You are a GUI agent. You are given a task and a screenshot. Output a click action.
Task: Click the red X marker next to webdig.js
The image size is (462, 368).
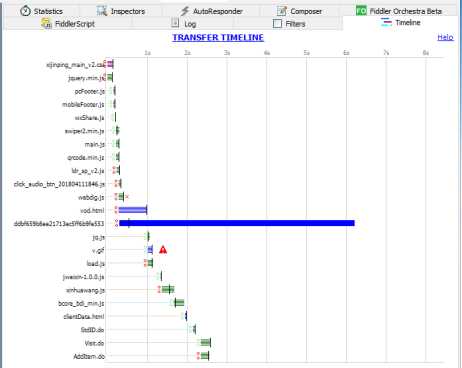(127, 197)
